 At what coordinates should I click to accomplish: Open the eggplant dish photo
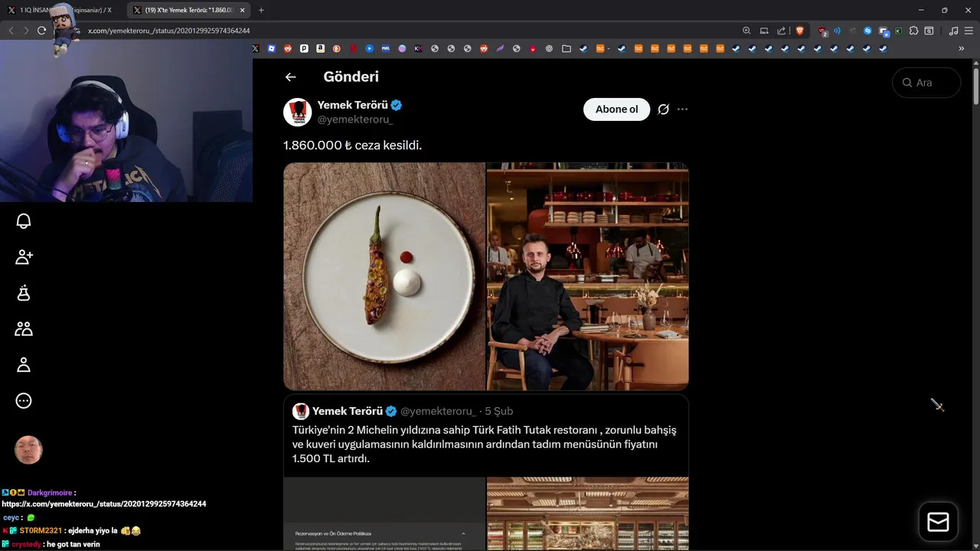(384, 276)
